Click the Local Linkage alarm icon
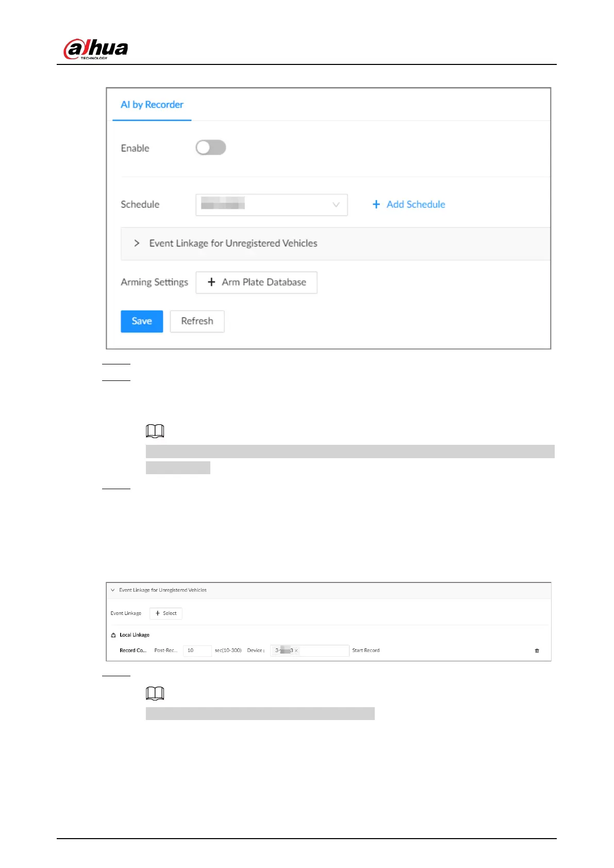 (x=113, y=635)
